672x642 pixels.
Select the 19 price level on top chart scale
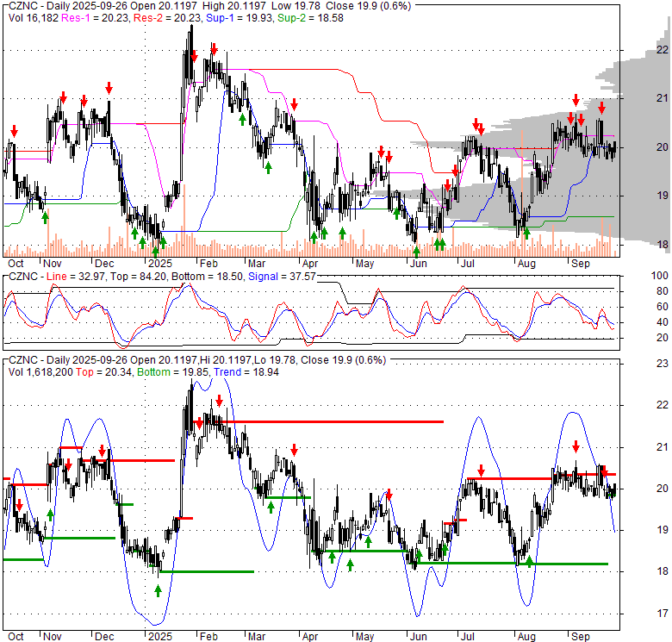[663, 196]
